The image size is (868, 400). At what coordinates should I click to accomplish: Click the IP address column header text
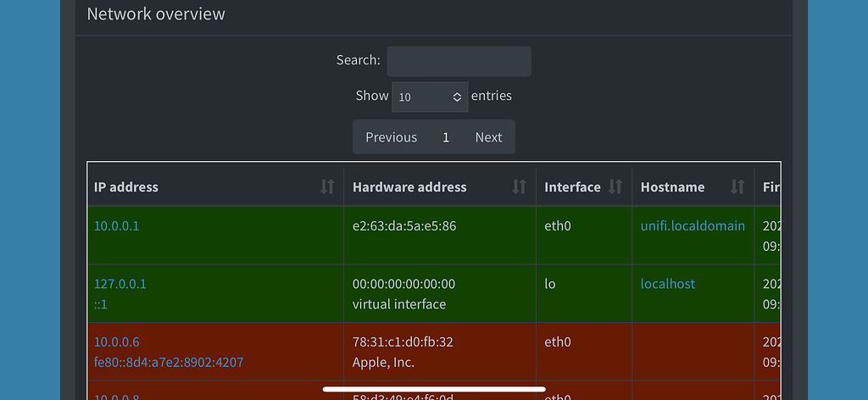(126, 187)
